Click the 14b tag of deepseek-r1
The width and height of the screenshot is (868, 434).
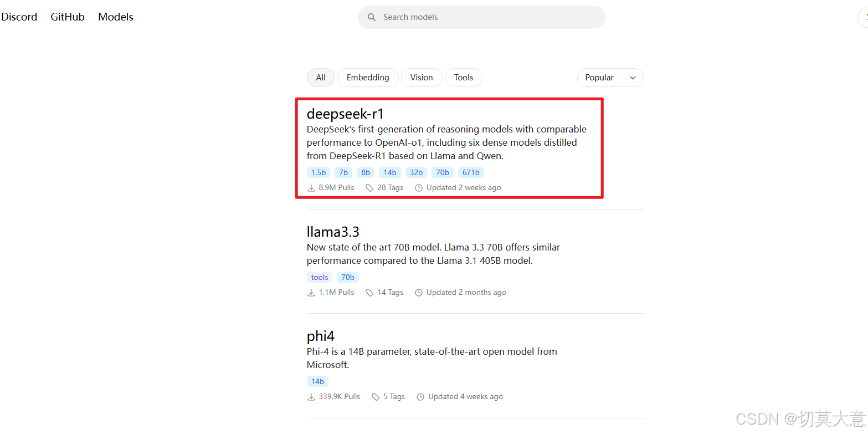(x=390, y=172)
